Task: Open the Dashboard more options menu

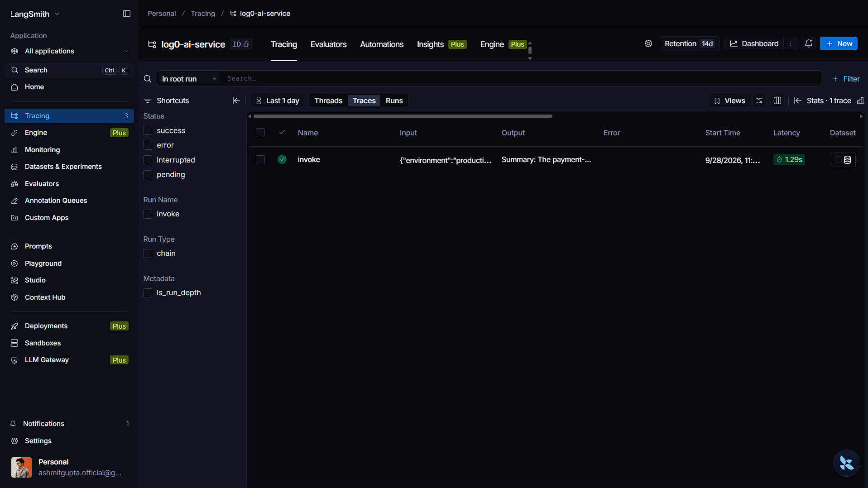Action: 790,44
